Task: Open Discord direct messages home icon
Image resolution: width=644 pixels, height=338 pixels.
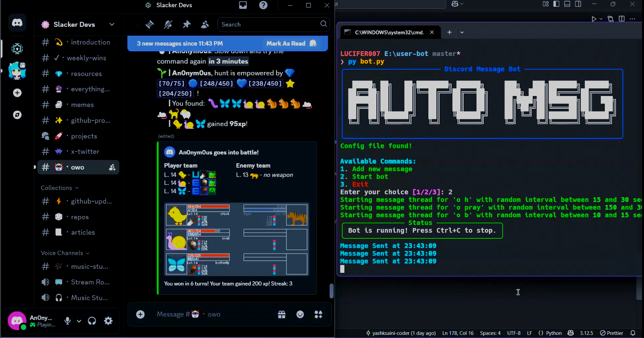Action: pos(17,23)
